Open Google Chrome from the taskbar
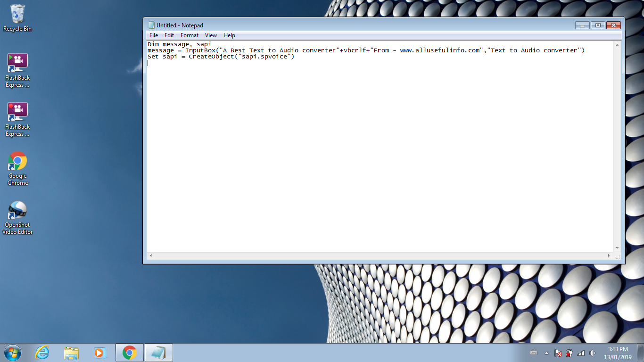Image resolution: width=644 pixels, height=362 pixels. (x=129, y=352)
